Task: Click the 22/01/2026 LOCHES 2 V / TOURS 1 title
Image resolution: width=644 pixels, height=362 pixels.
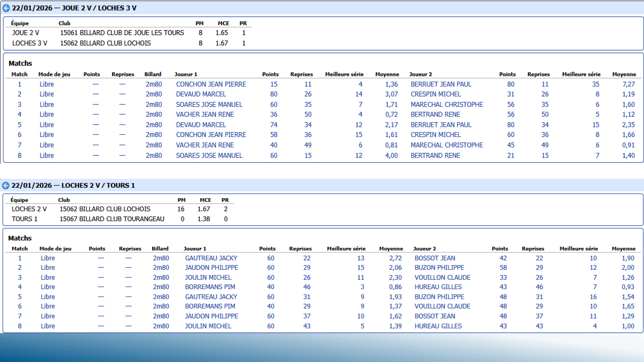Action: pyautogui.click(x=73, y=185)
